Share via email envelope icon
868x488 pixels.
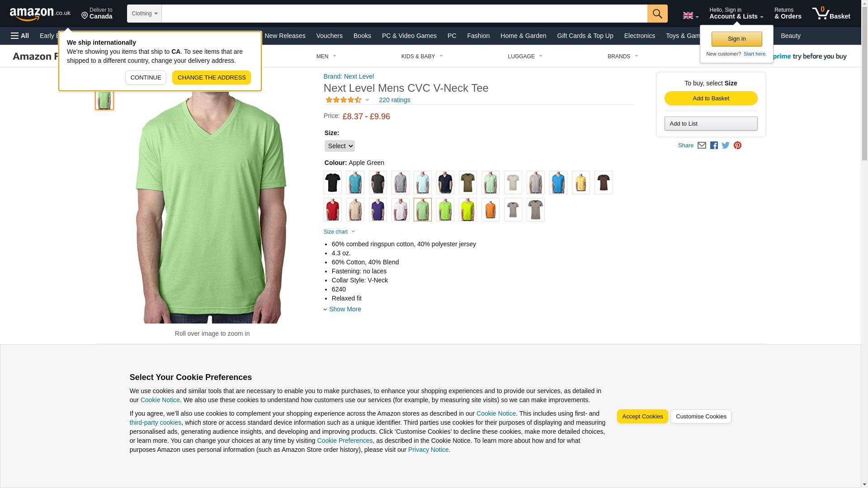click(702, 145)
